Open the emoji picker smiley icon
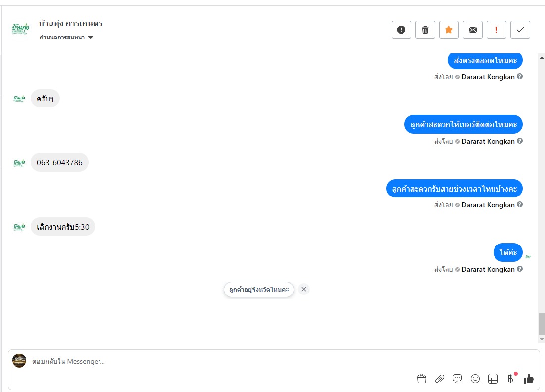The width and height of the screenshot is (545, 392). 475,379
